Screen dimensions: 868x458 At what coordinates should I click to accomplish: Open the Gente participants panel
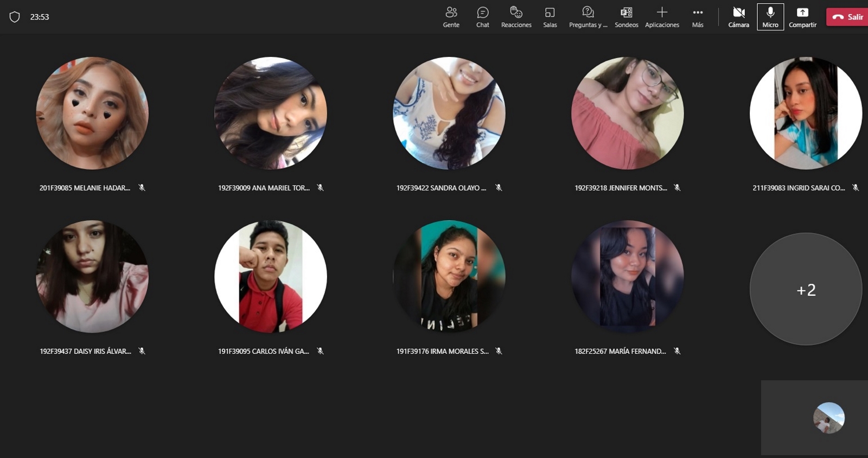[x=451, y=17]
